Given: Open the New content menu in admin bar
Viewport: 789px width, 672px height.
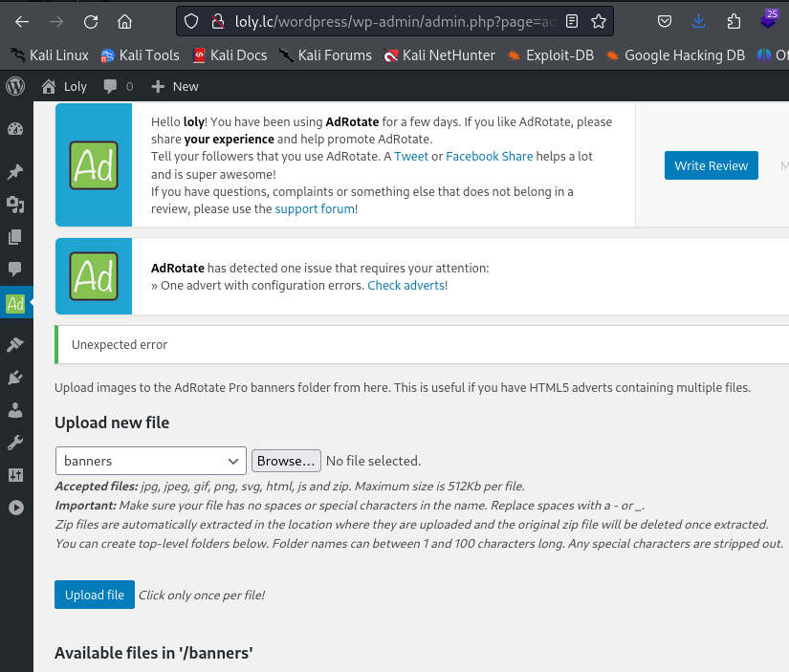Looking at the screenshot, I should pyautogui.click(x=176, y=86).
